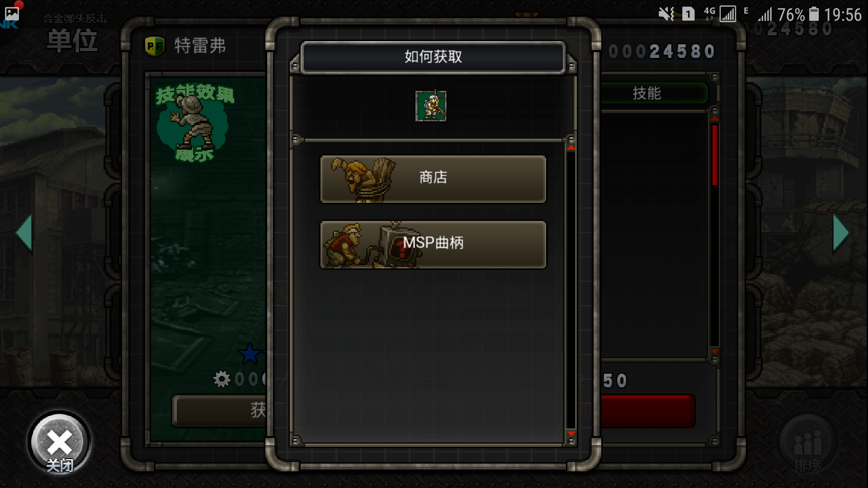Tap the mute sound status icon
Viewport: 868px width, 488px height.
click(x=666, y=14)
